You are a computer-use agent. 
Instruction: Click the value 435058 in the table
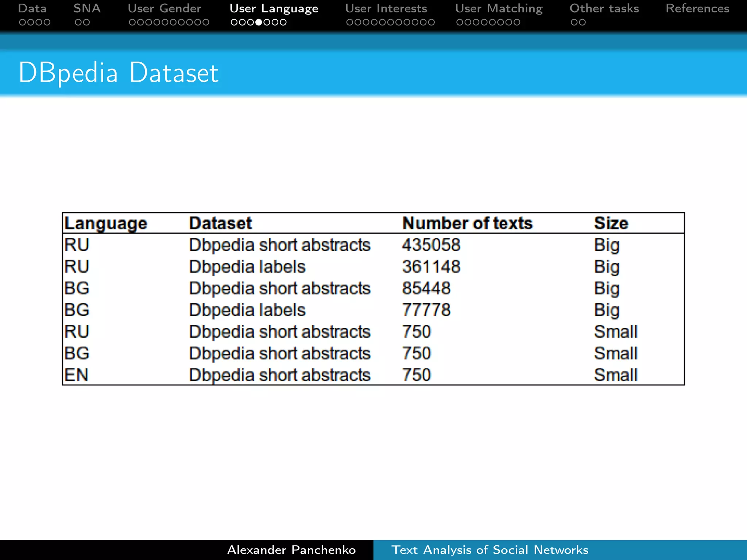tap(431, 245)
